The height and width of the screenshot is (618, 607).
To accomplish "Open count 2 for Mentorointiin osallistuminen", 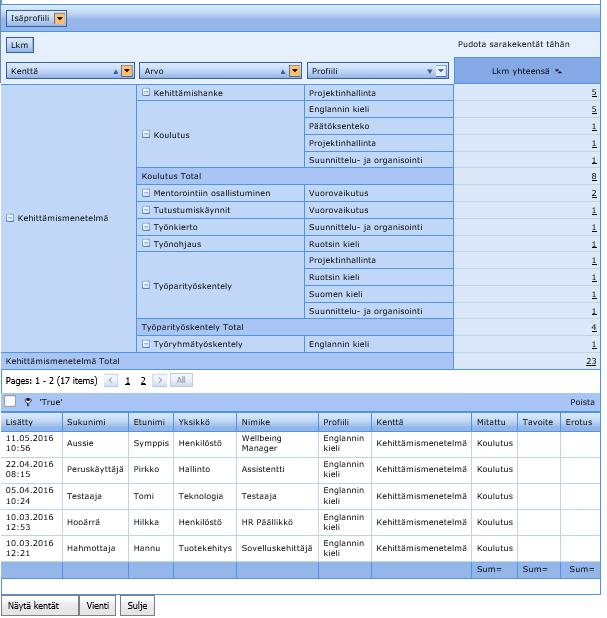I will [594, 194].
